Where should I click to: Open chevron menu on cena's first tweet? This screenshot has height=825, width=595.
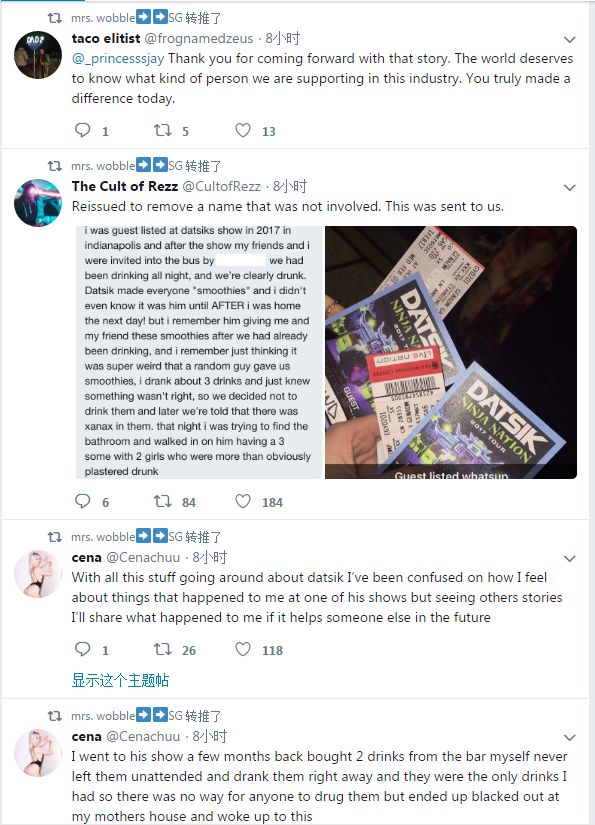(x=569, y=558)
